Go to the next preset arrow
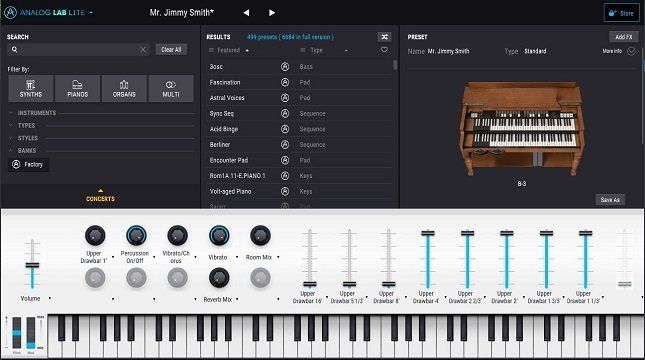Screen dimensions: 645x360 pos(271,13)
